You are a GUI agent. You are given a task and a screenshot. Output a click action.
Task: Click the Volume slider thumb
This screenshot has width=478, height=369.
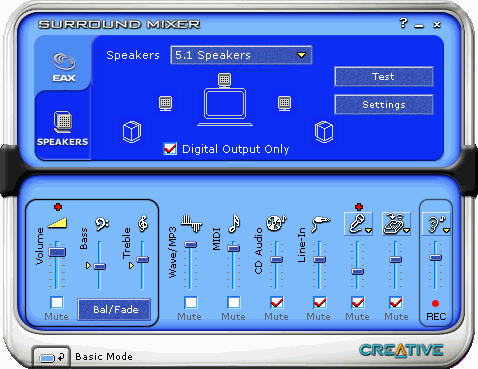tap(57, 252)
